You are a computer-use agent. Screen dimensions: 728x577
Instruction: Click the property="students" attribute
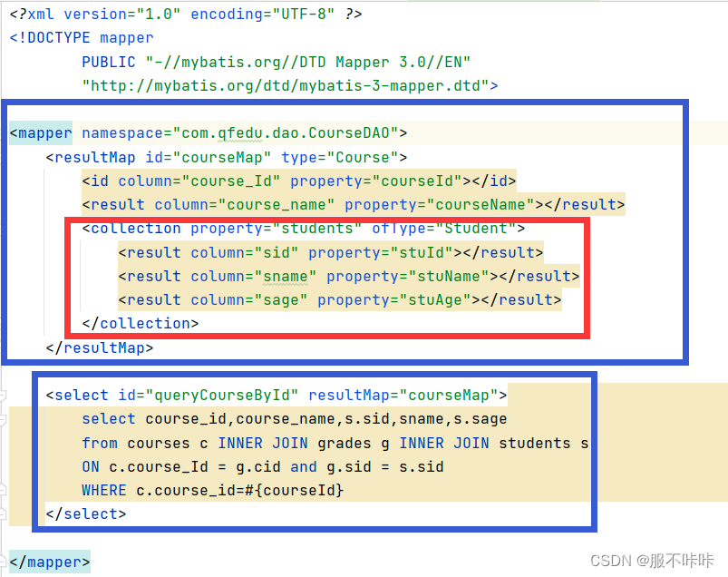(277, 229)
